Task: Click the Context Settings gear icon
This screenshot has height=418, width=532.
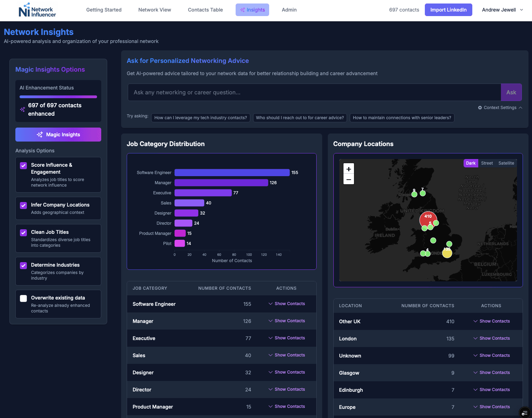Action: (480, 108)
